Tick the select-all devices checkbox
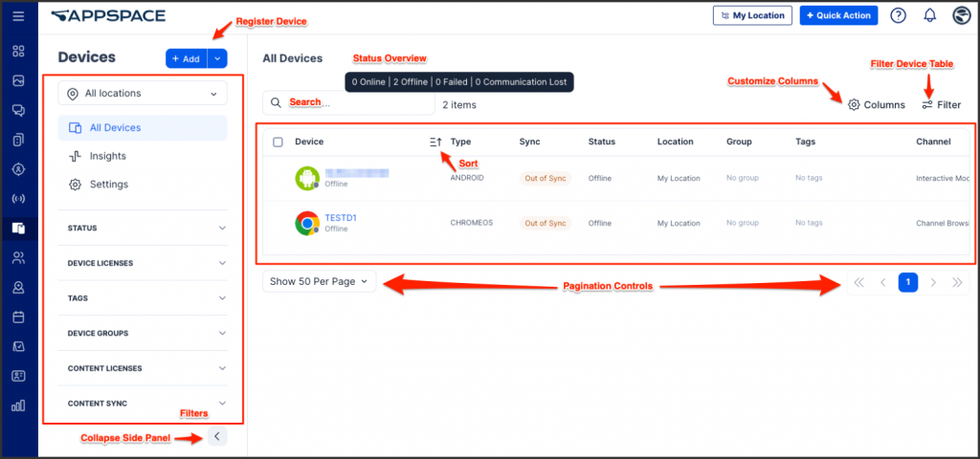This screenshot has height=459, width=980. pos(278,142)
